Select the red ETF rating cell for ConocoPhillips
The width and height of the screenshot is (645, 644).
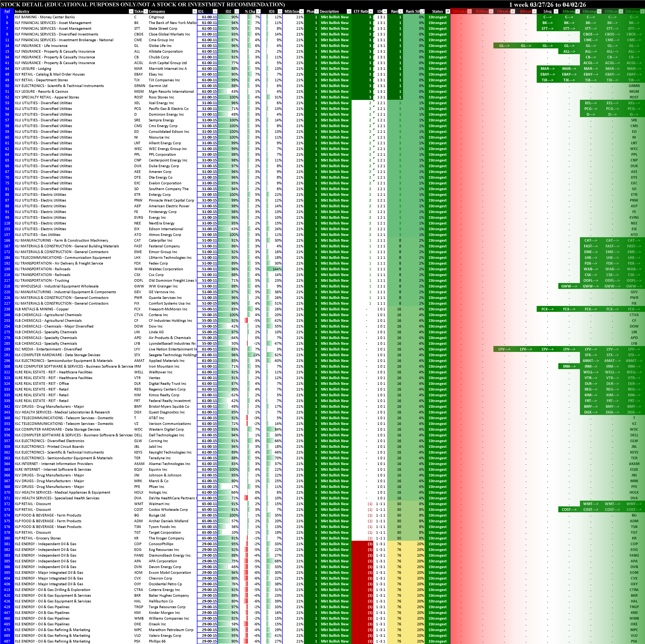click(362, 544)
